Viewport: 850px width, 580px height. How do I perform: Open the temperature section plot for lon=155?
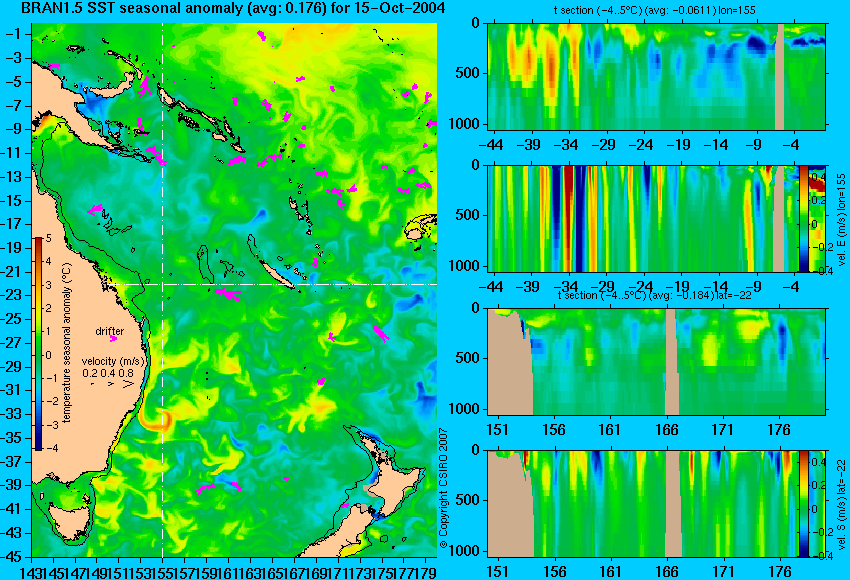656,76
